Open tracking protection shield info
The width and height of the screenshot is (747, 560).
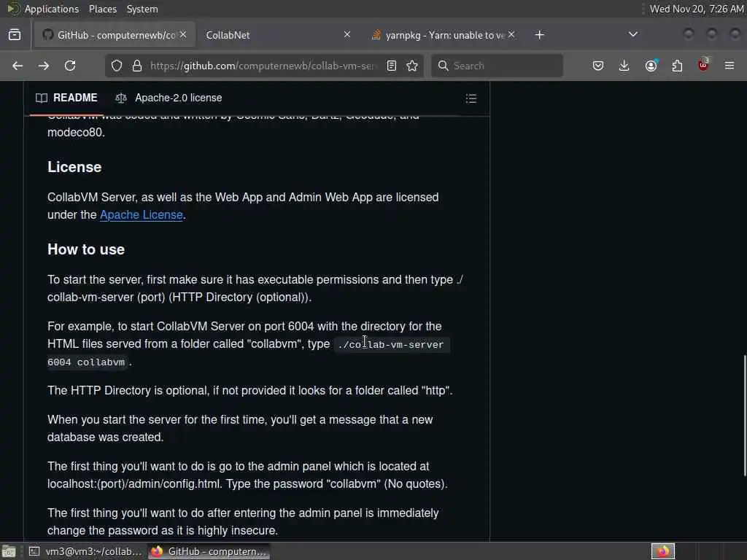117,66
